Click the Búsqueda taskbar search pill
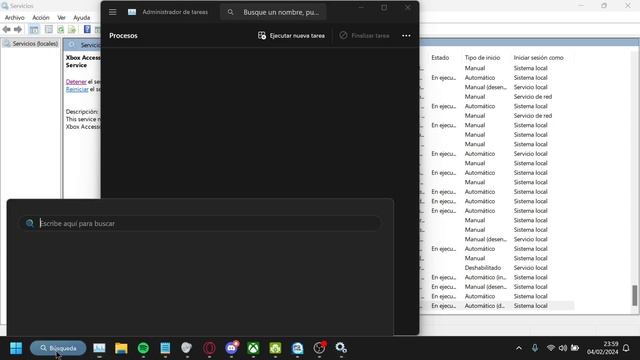This screenshot has height=360, width=640. [x=58, y=348]
